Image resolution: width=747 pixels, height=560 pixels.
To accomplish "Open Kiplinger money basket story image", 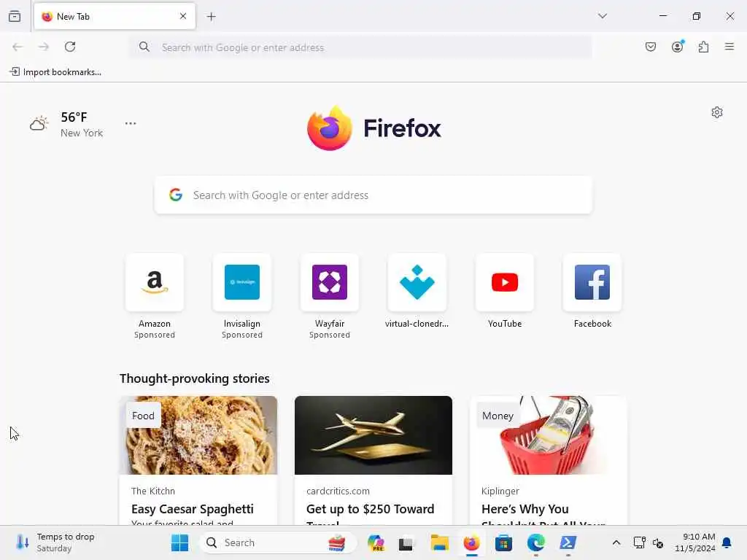I will (x=549, y=435).
